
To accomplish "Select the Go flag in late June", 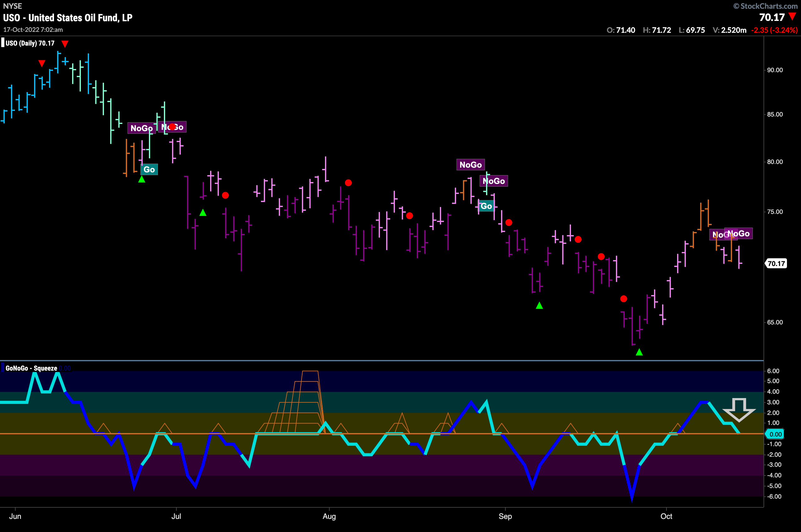I will click(149, 169).
